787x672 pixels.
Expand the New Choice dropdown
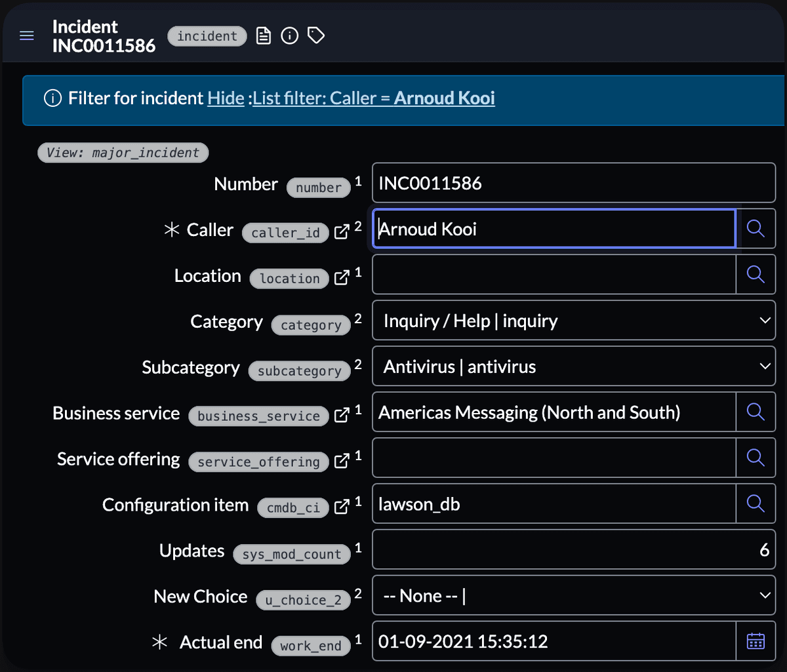pos(573,596)
